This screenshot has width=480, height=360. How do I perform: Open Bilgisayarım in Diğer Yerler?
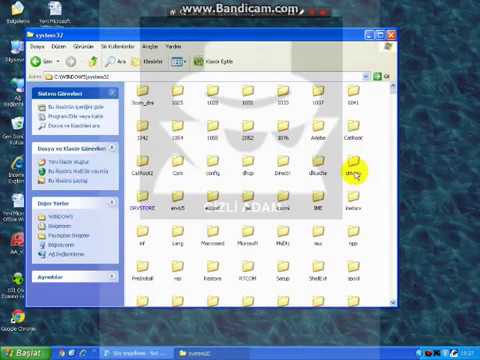[x=61, y=245]
